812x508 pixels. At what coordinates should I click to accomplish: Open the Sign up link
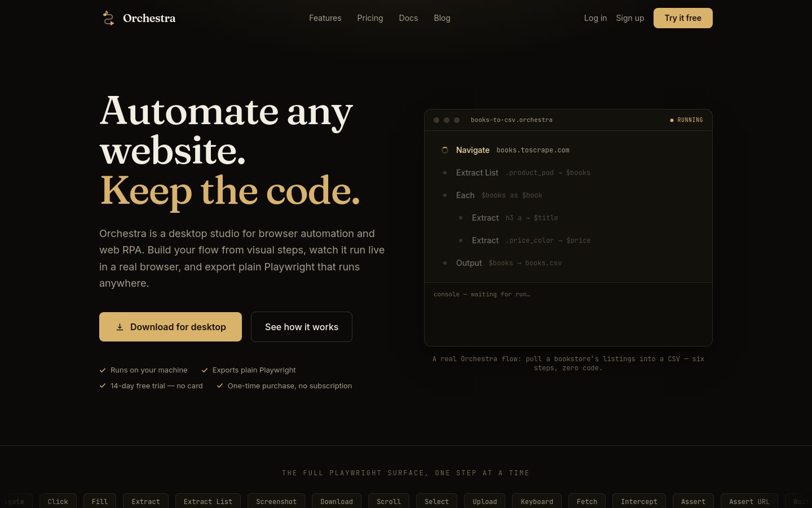tap(630, 18)
